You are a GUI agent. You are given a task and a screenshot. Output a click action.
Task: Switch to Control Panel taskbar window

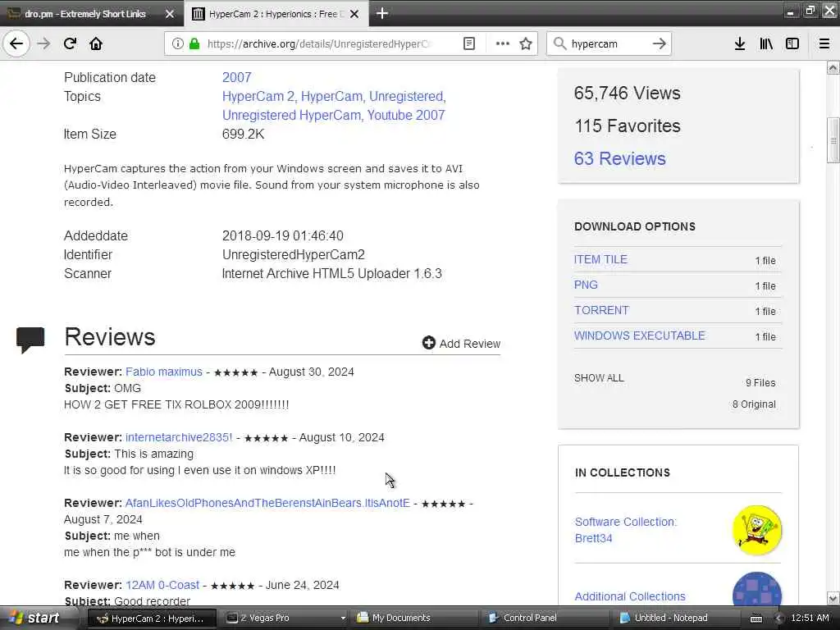(x=546, y=619)
